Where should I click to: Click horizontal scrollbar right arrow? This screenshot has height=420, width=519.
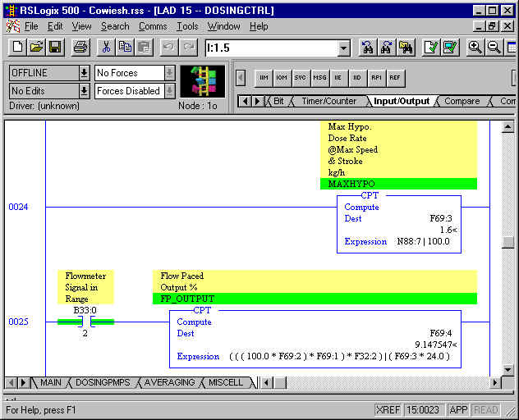[x=495, y=383]
